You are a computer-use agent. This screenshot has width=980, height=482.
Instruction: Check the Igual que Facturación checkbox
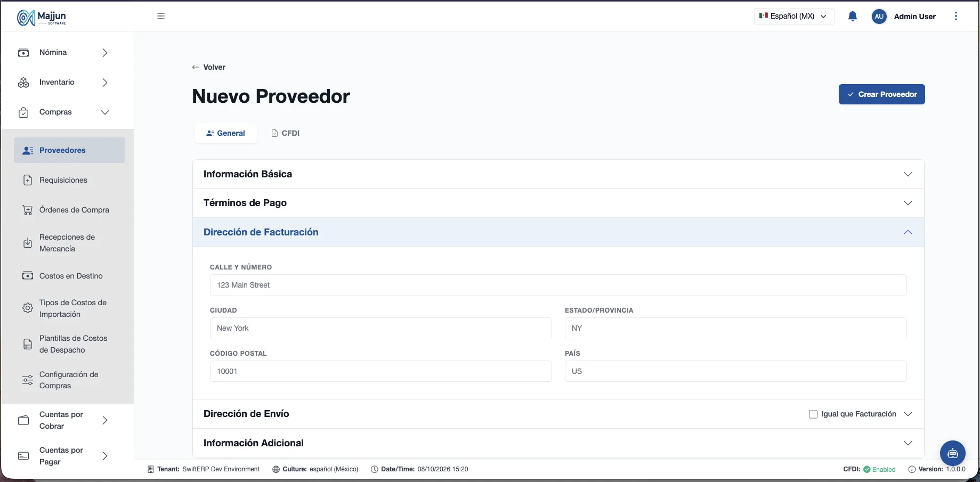[813, 414]
